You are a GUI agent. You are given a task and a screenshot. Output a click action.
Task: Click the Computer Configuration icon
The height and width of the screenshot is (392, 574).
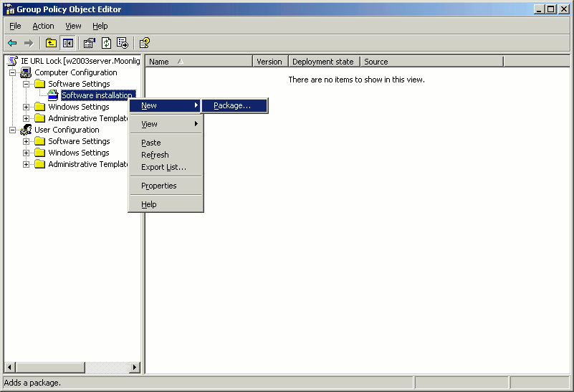click(26, 72)
